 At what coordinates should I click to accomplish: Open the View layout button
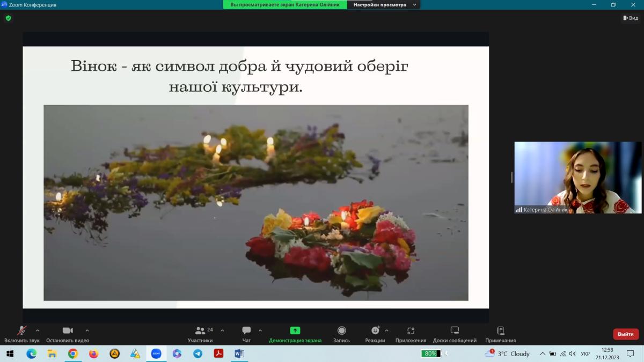tap(631, 18)
